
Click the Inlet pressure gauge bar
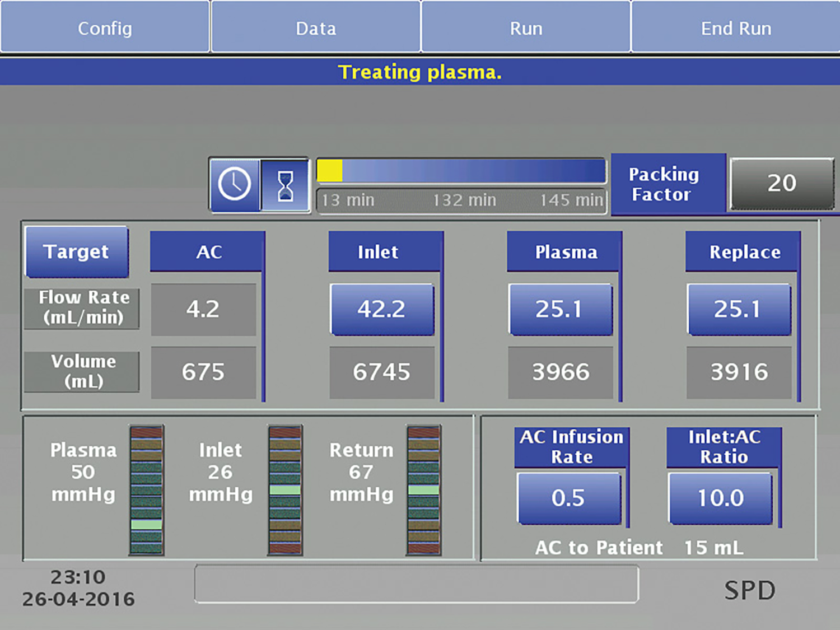pyautogui.click(x=285, y=490)
